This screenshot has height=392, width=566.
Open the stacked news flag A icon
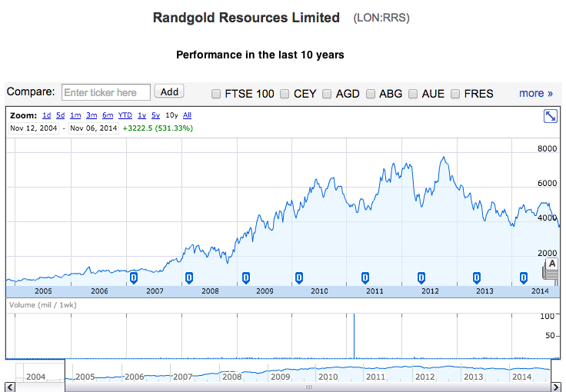coord(551,266)
